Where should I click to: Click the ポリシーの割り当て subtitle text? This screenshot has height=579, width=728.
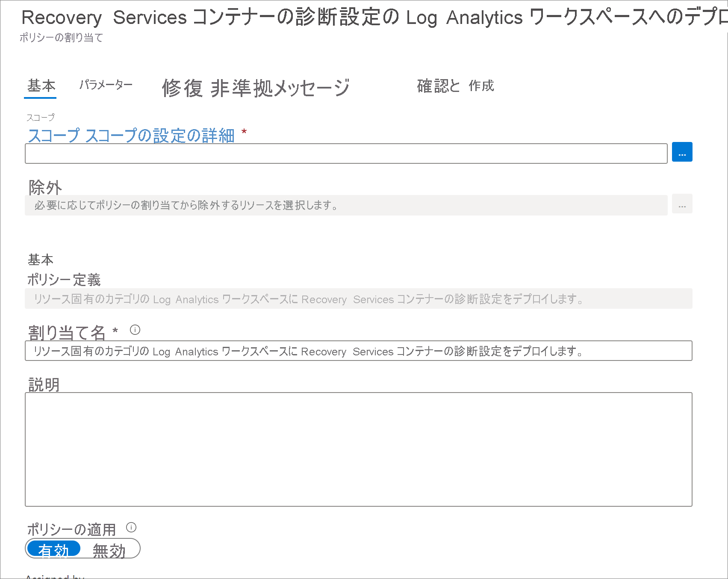tap(61, 38)
